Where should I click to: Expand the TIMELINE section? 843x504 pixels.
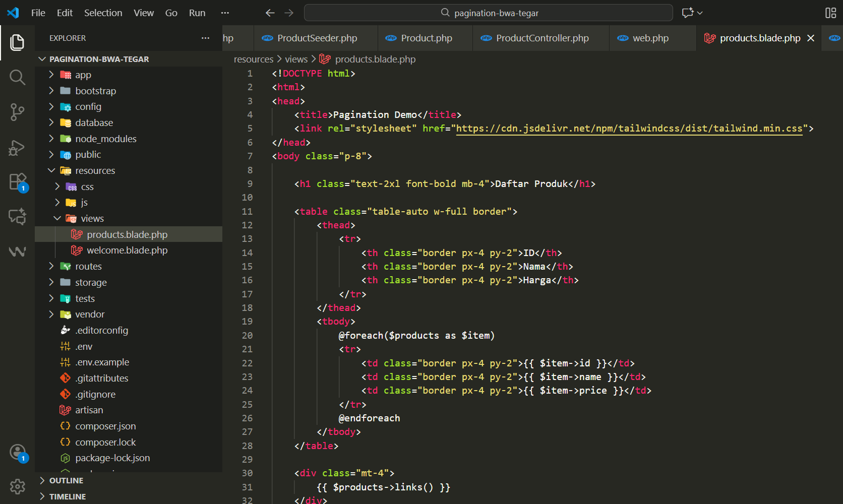click(67, 497)
